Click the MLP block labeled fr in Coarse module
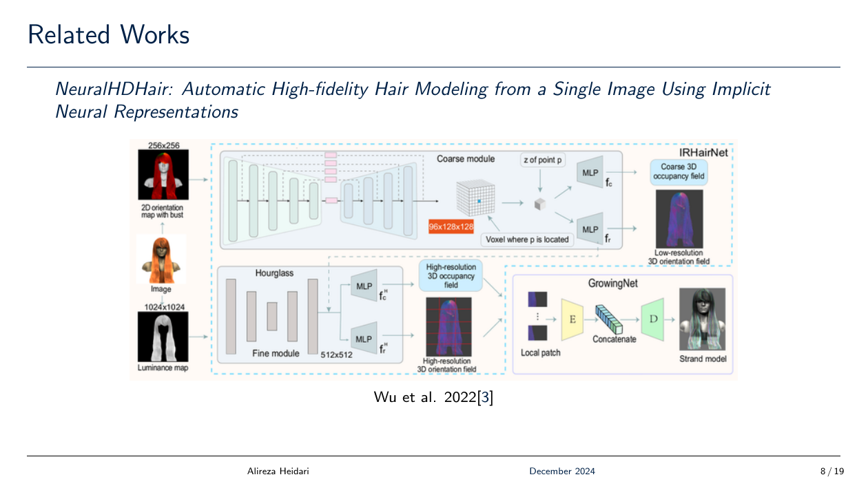Image resolution: width=868 pixels, height=488 pixels. (x=590, y=229)
